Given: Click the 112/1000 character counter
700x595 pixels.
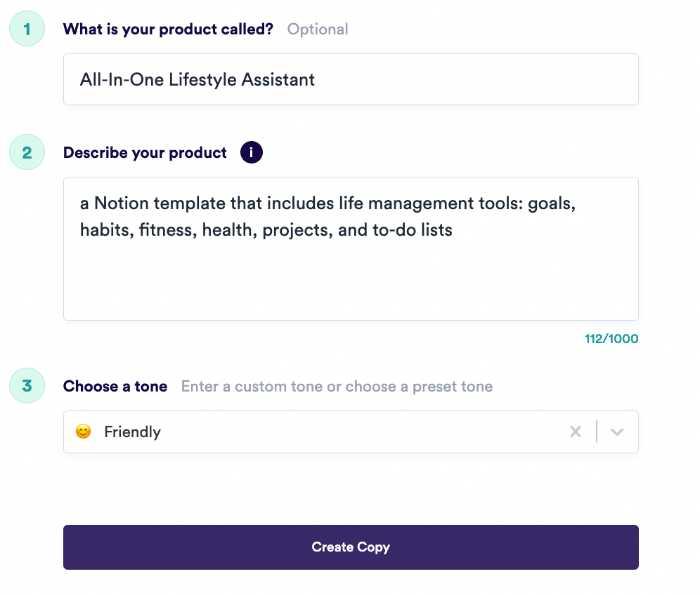Looking at the screenshot, I should pyautogui.click(x=611, y=339).
